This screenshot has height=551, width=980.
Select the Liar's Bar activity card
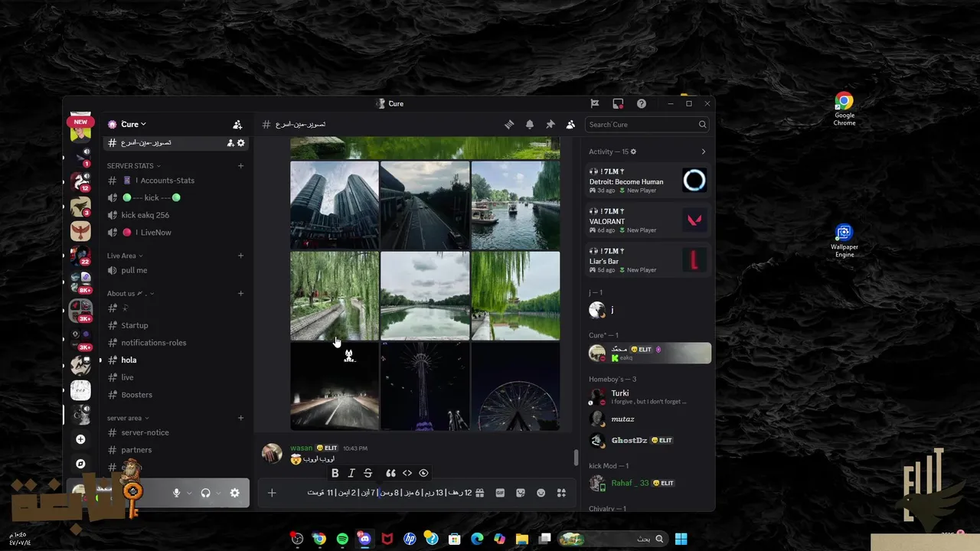[648, 259]
